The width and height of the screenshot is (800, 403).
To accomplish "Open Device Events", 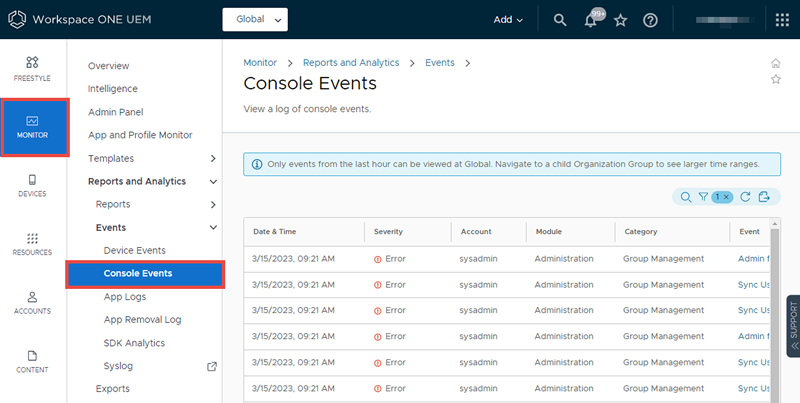I will (x=134, y=250).
